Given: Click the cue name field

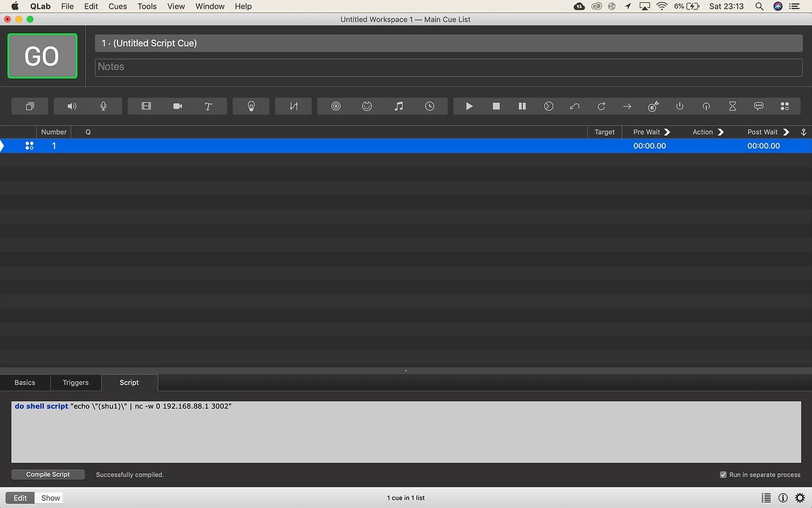Looking at the screenshot, I should coord(449,43).
